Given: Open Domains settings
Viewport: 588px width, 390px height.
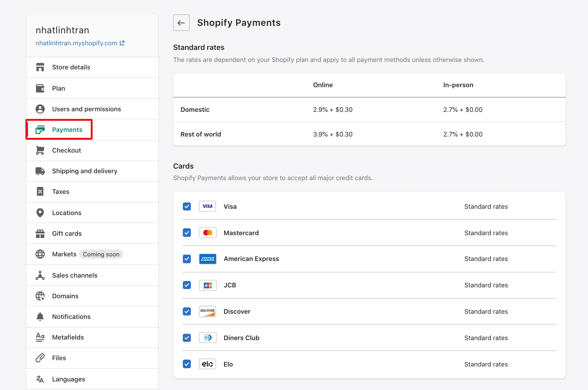Looking at the screenshot, I should [92, 296].
